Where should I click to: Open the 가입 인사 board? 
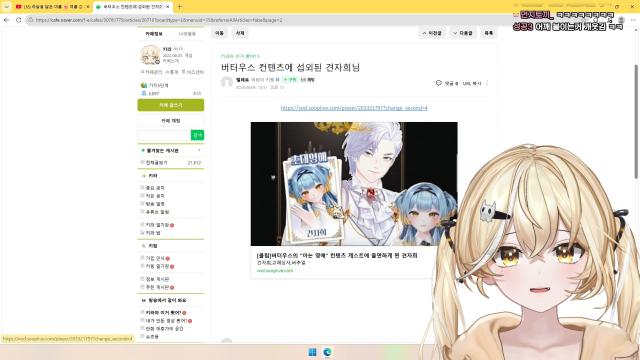(155, 258)
